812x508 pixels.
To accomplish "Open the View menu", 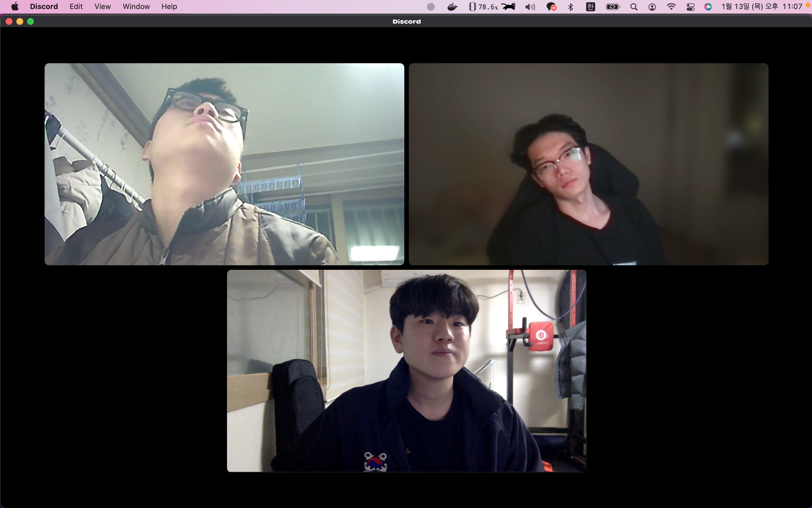I will click(102, 7).
